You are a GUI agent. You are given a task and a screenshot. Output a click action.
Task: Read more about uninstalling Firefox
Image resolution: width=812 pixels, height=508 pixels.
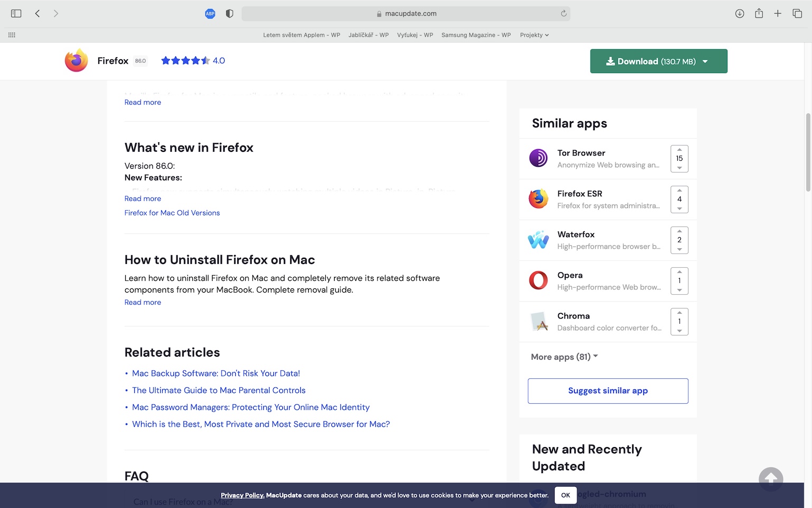tap(143, 302)
